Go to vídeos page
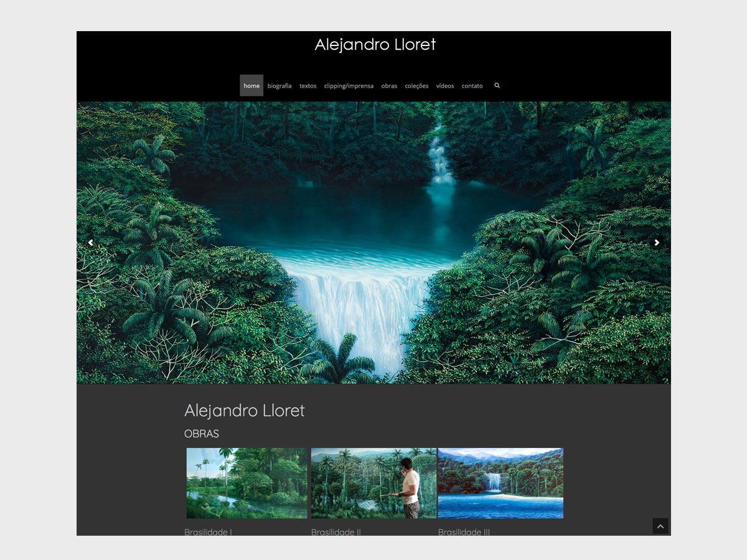The width and height of the screenshot is (747, 560). (445, 86)
